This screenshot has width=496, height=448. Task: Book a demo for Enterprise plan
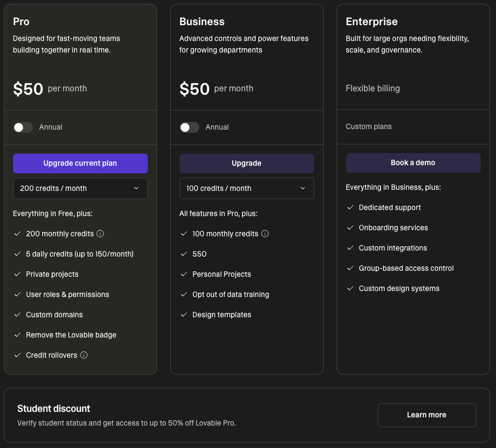pyautogui.click(x=413, y=162)
